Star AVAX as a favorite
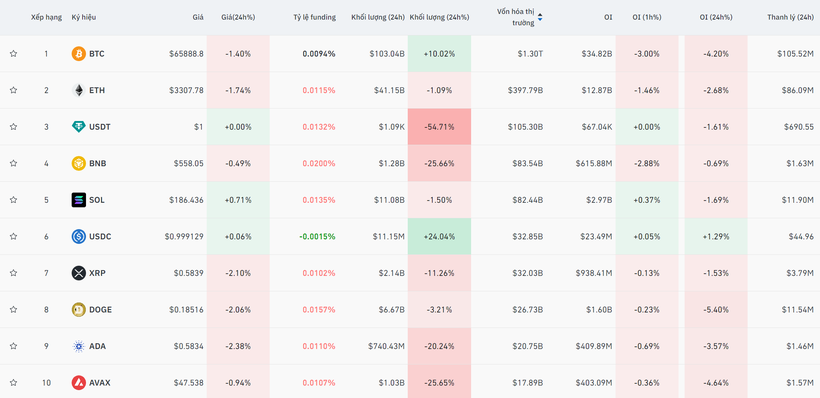This screenshot has height=398, width=820. pos(14,383)
